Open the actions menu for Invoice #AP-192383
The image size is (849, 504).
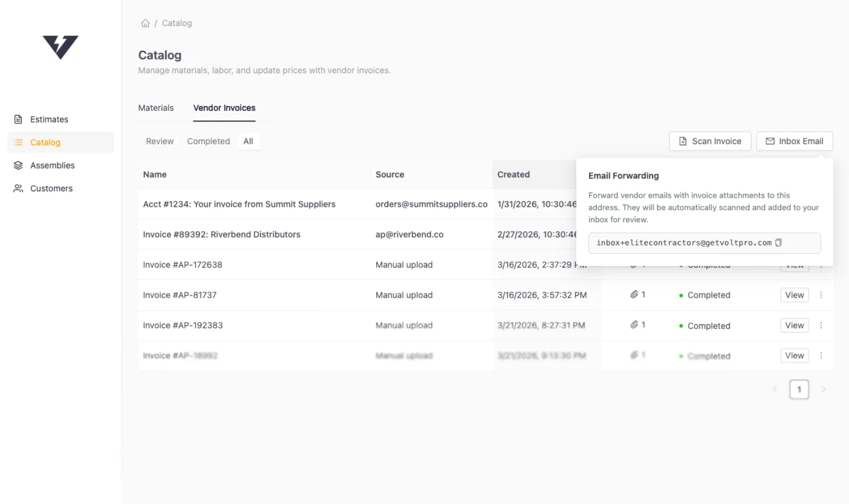[x=821, y=325]
